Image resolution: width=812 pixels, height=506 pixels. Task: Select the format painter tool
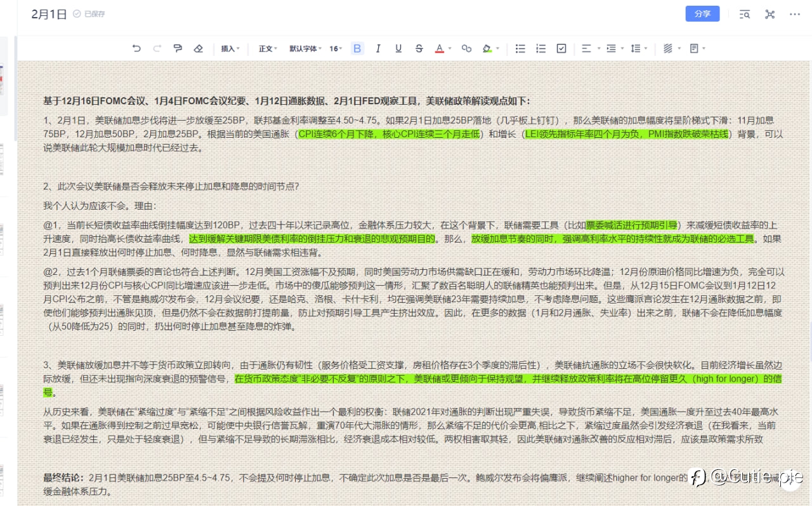click(178, 48)
